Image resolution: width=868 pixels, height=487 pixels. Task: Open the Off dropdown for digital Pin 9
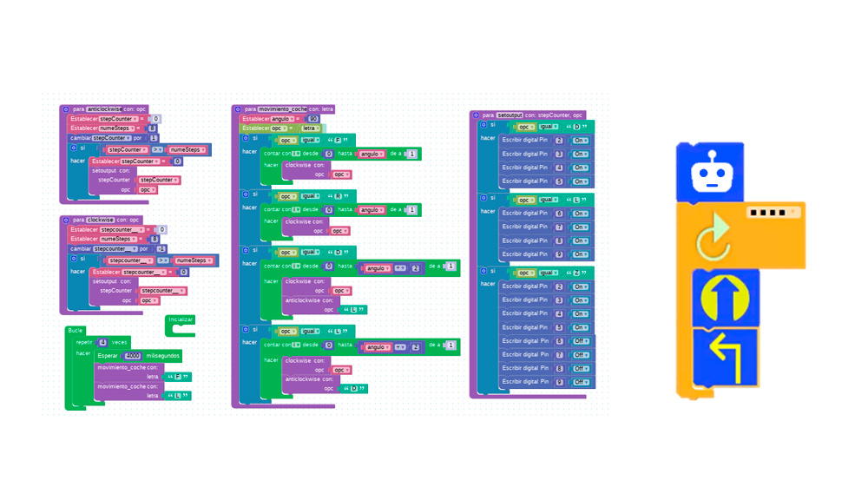[x=582, y=382]
